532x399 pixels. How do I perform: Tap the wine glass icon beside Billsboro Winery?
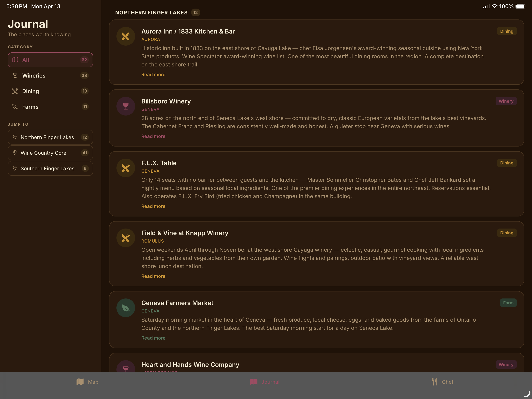coord(126,106)
